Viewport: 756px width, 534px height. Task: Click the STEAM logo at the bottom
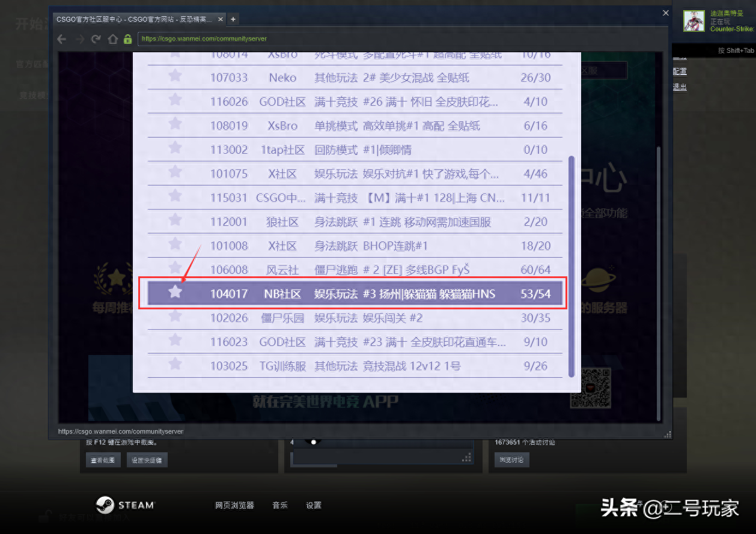point(125,505)
